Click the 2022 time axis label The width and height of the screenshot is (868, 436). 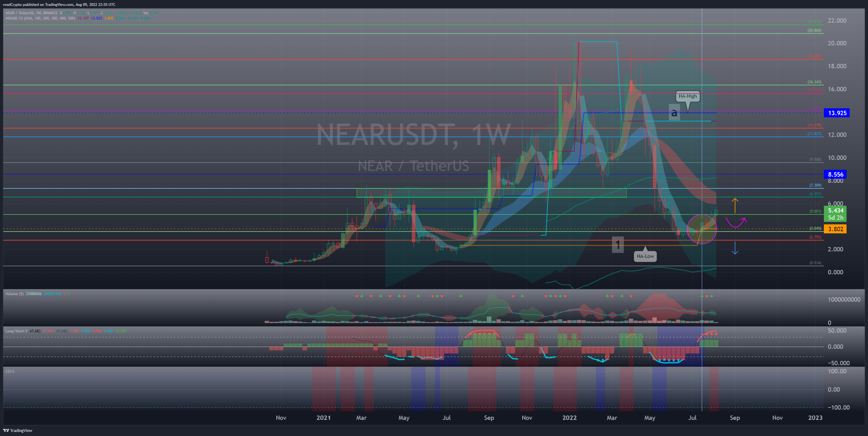(x=569, y=417)
